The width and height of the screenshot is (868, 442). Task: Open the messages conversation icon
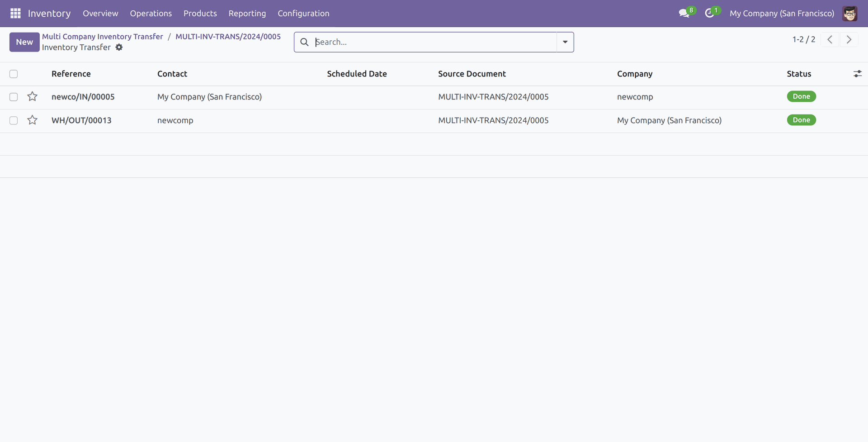684,14
